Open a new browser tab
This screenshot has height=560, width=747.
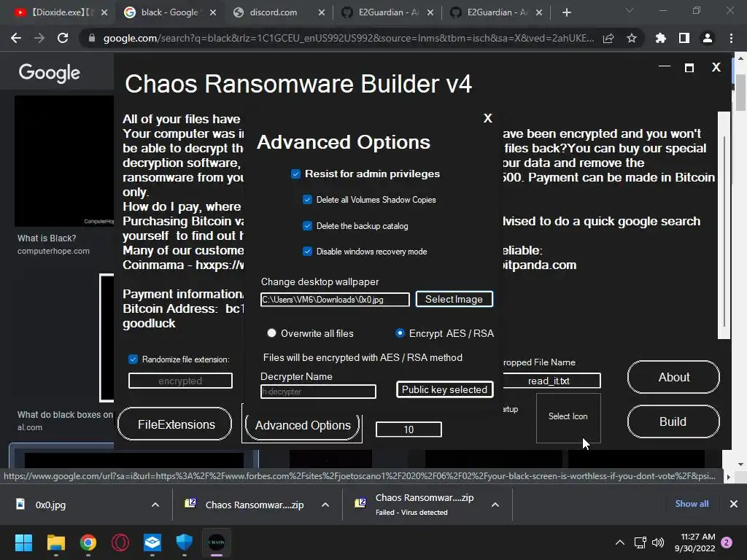566,12
